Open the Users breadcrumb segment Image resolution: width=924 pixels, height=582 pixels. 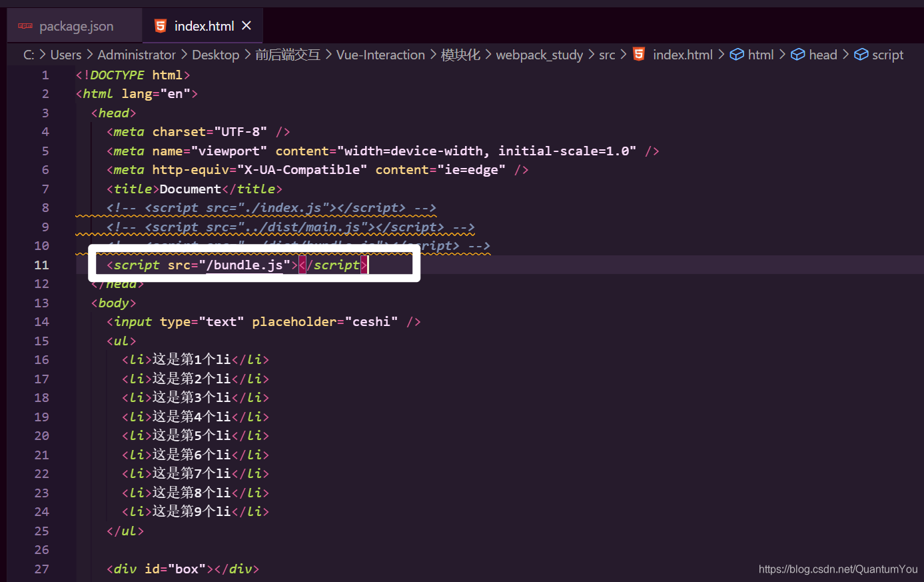point(66,55)
